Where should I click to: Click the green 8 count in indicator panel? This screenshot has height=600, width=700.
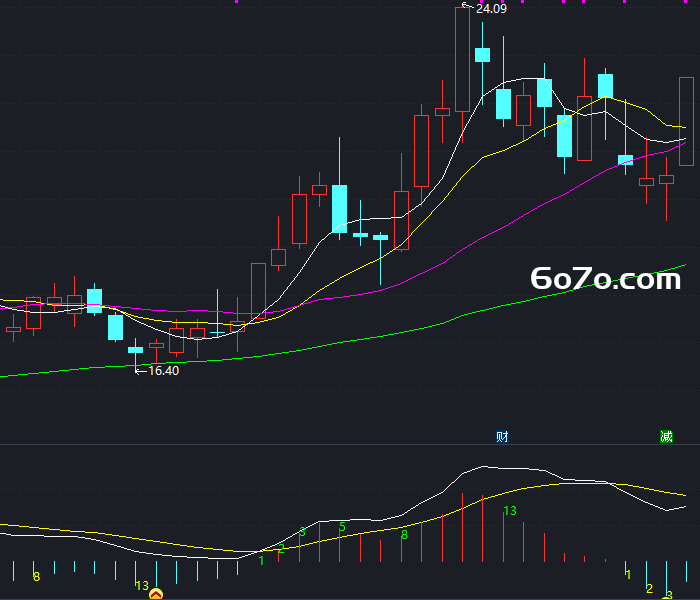click(x=404, y=535)
